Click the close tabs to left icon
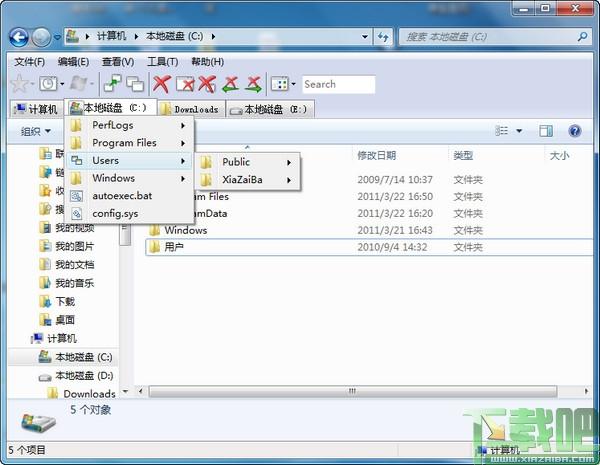This screenshot has height=465, width=600. coord(230,84)
